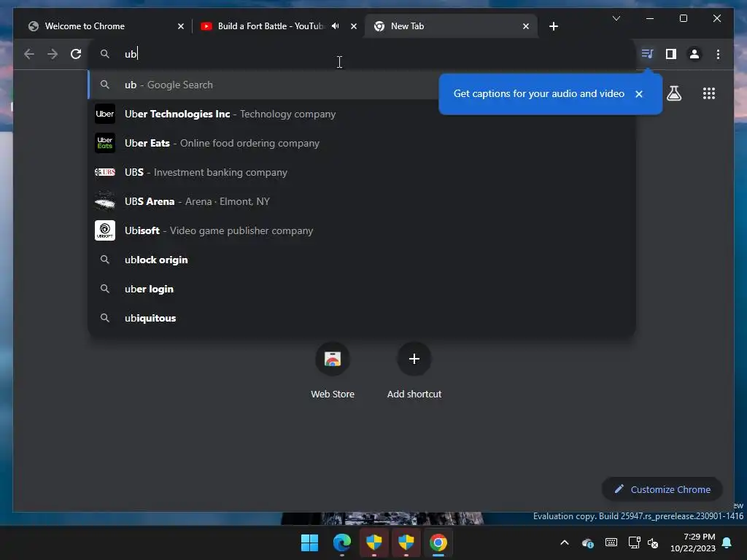
Task: Open the media controls icon in toolbar
Action: point(647,54)
